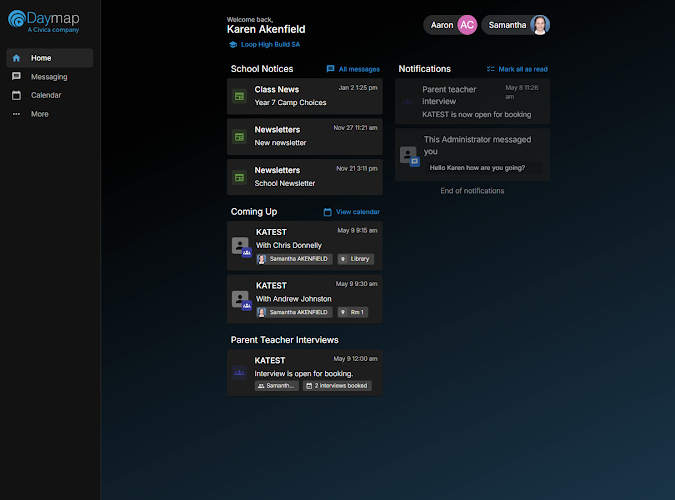Open Interview is open for booking
The width and height of the screenshot is (675, 500).
[305, 373]
